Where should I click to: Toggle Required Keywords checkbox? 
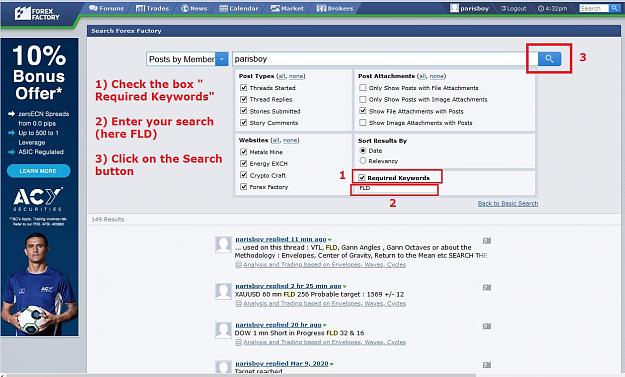362,178
